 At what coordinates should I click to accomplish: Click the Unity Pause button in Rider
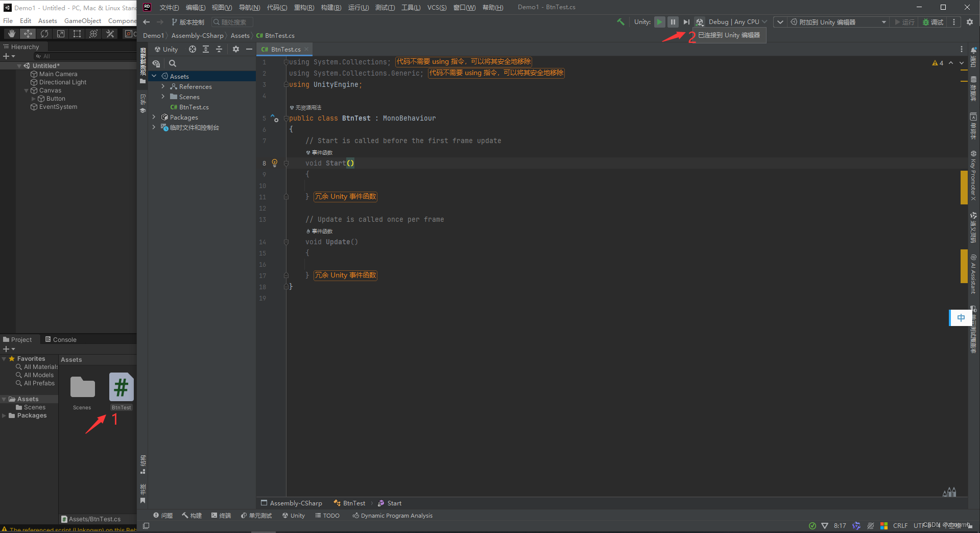(673, 22)
